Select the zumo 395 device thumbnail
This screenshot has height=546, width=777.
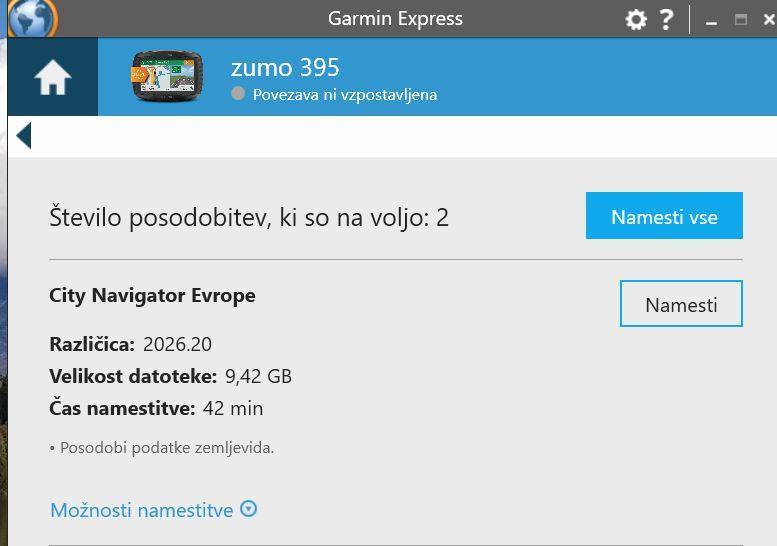(x=166, y=76)
